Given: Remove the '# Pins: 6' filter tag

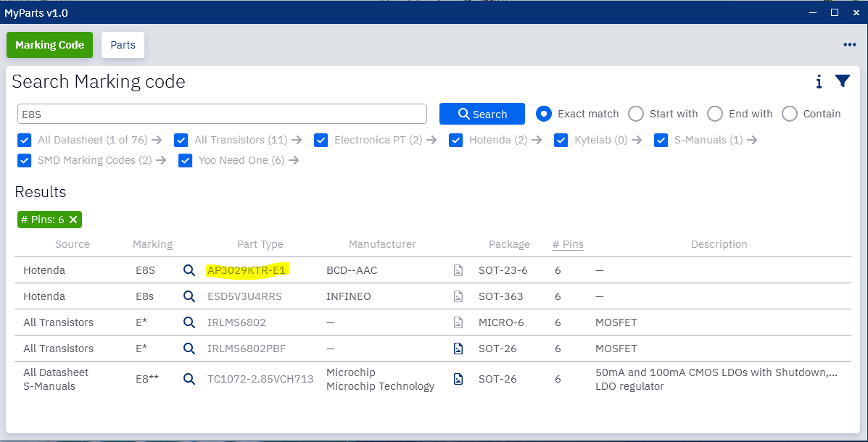Looking at the screenshot, I should pyautogui.click(x=73, y=220).
